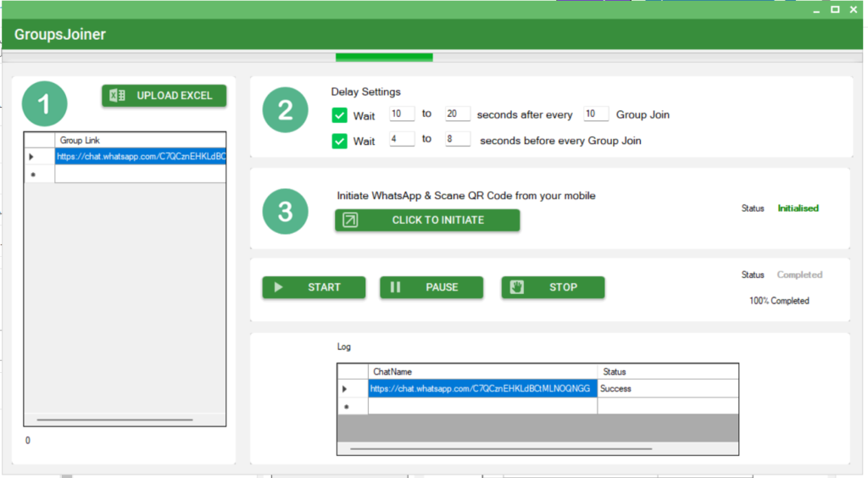Click the 100% Completed progress text

tap(779, 300)
